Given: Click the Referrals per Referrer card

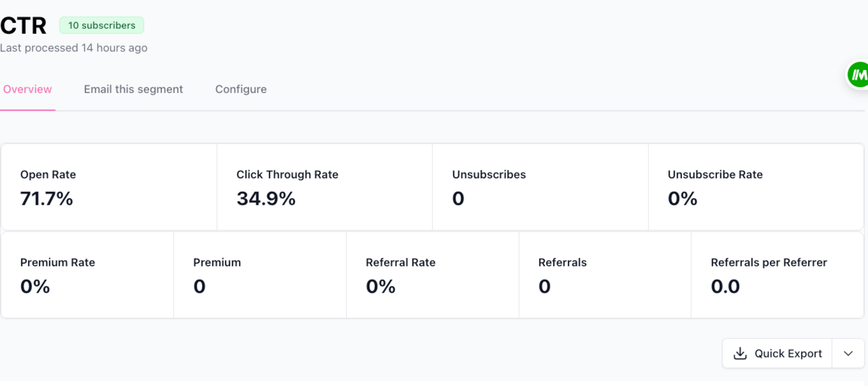Looking at the screenshot, I should pyautogui.click(x=777, y=275).
